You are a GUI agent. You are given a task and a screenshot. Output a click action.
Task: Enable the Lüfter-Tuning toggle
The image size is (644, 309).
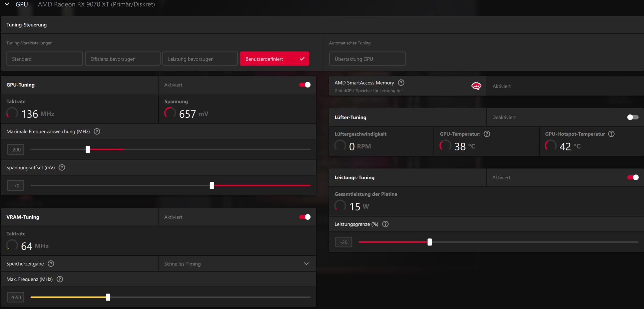pos(633,117)
